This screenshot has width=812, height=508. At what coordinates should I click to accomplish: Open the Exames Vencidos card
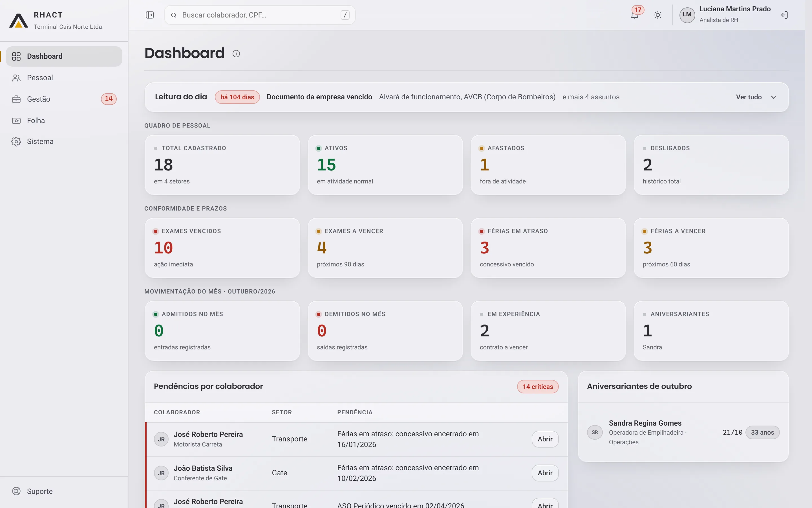click(222, 248)
